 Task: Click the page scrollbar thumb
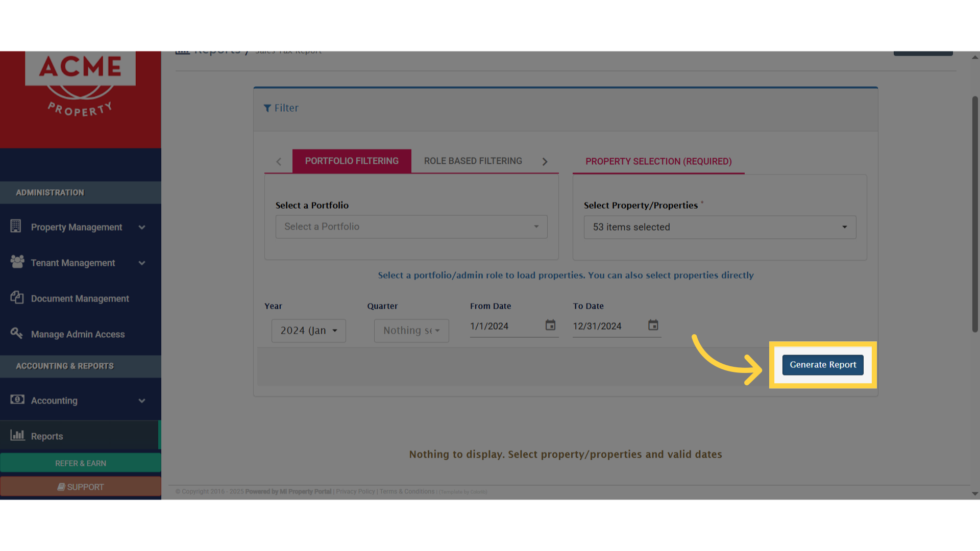click(x=975, y=214)
